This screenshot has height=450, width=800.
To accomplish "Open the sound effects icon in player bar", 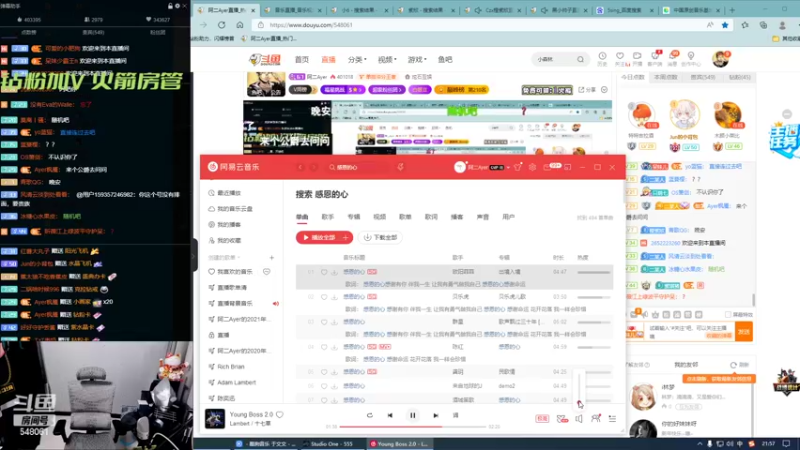I will 562,419.
